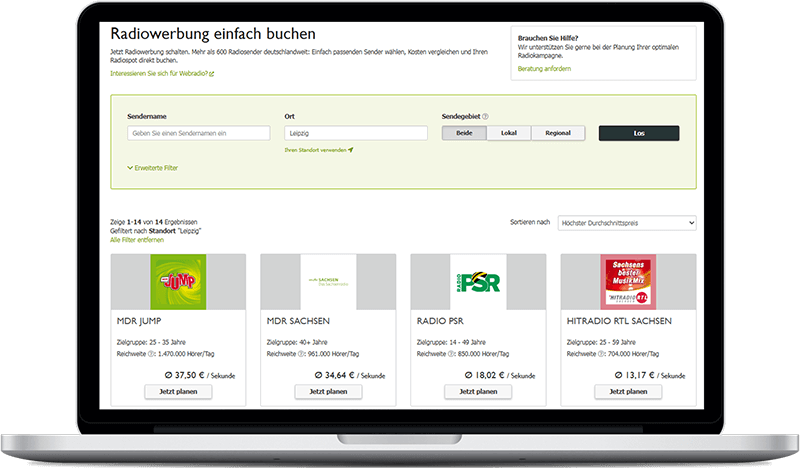
Task: Click Beratung anfordern link
Action: pyautogui.click(x=544, y=68)
